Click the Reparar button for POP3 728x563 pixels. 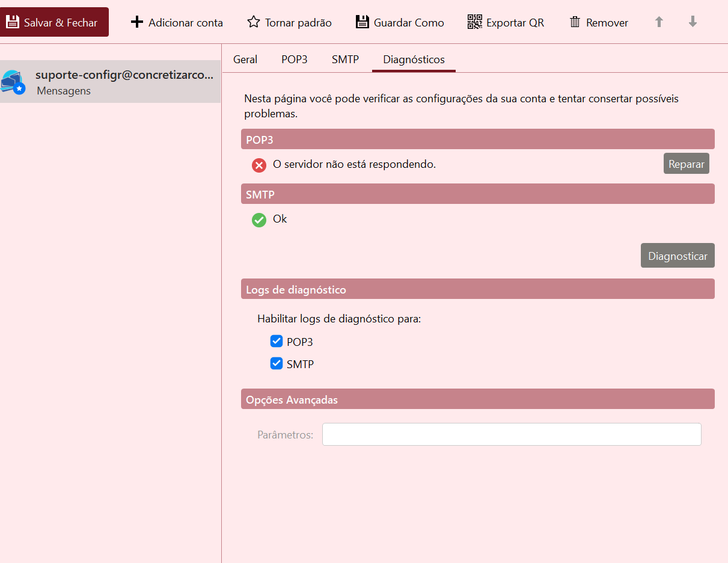pos(687,164)
